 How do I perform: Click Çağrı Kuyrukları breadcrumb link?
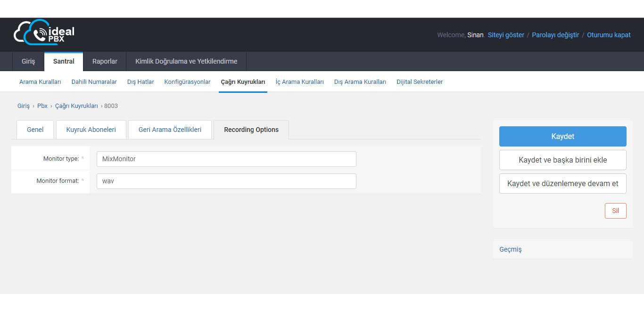76,106
